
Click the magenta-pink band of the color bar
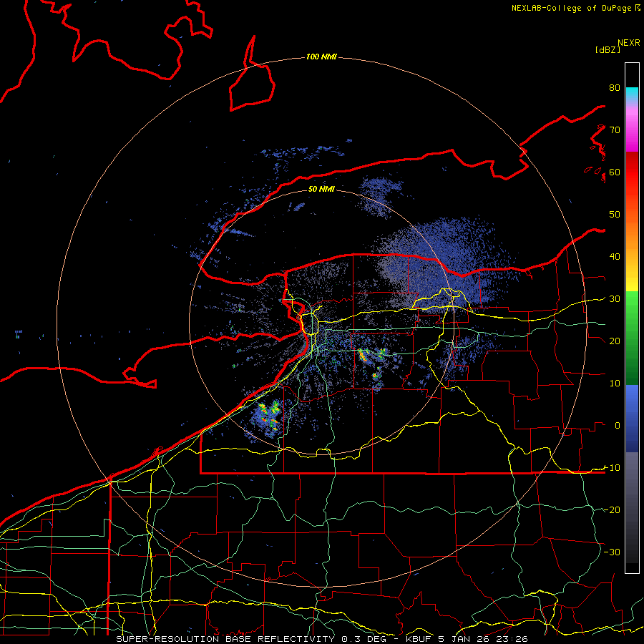632,130
